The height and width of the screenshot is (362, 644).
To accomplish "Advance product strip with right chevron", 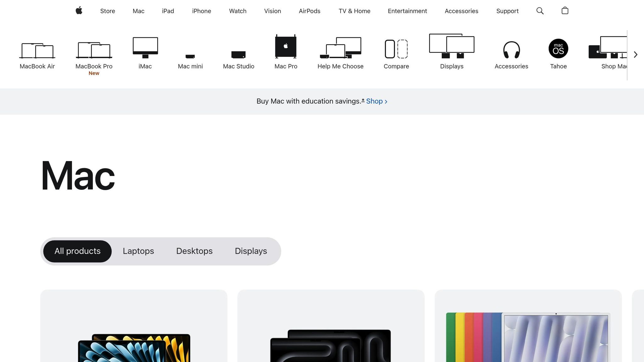I will pos(636,55).
